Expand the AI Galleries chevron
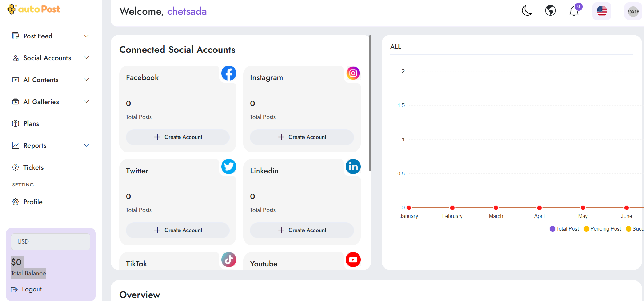Image resolution: width=644 pixels, height=301 pixels. click(86, 102)
